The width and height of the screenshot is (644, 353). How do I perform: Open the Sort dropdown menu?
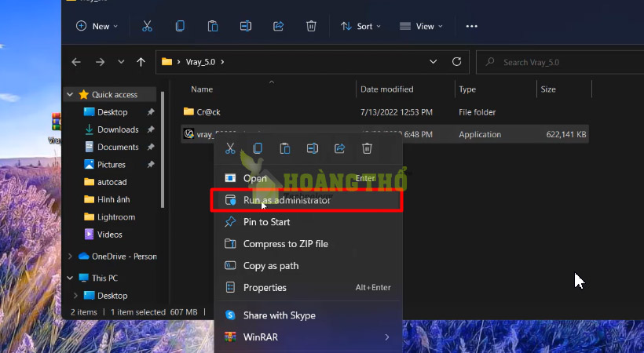point(360,26)
